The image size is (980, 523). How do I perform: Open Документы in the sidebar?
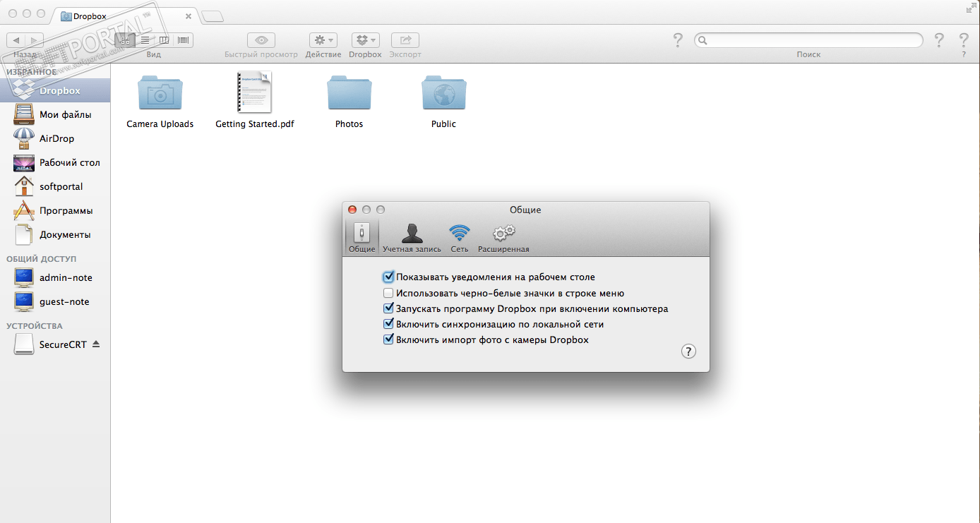55,234
